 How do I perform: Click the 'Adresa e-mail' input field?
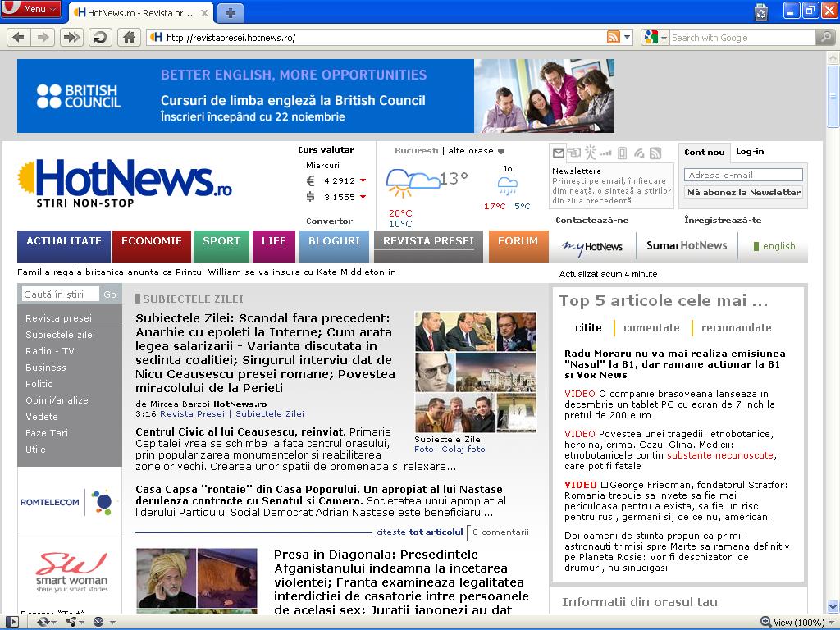click(x=743, y=175)
